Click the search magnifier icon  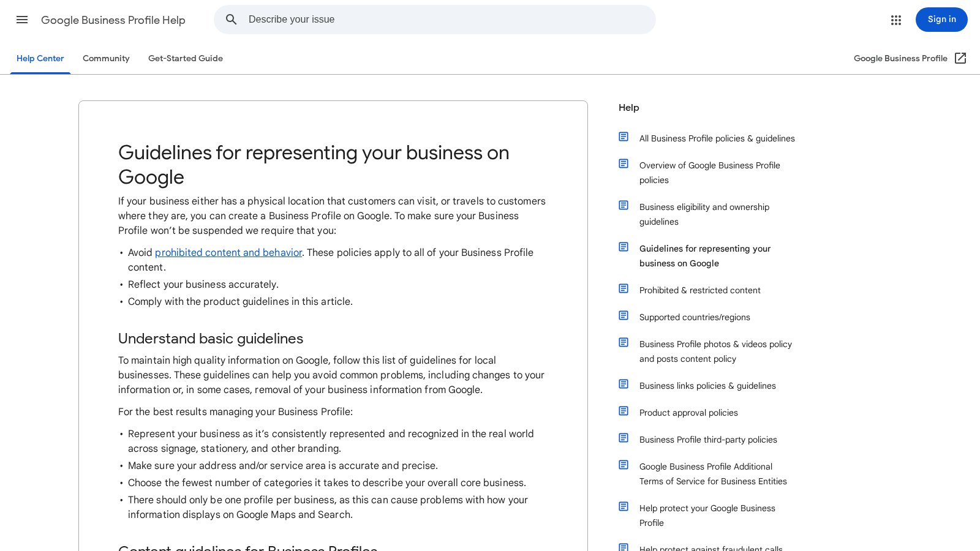tap(232, 20)
